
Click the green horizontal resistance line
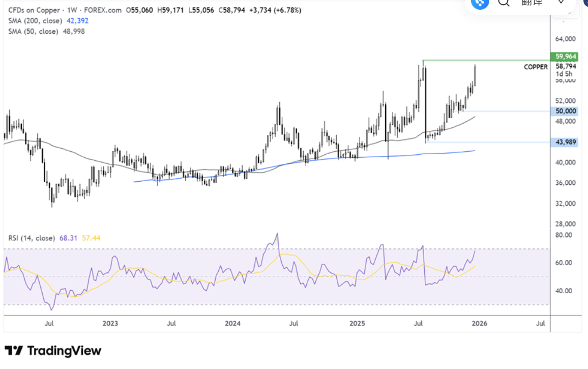483,61
